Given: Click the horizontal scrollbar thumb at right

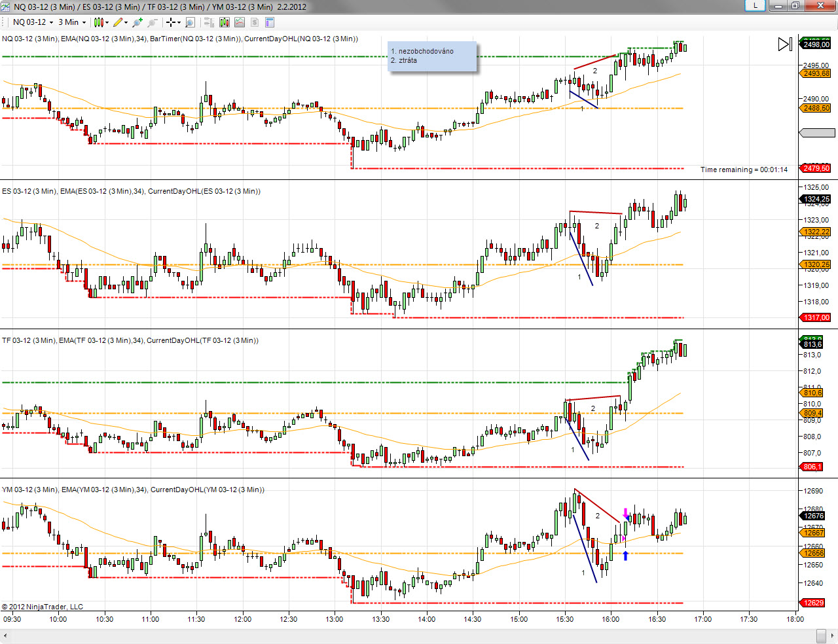Looking at the screenshot, I should 821,636.
